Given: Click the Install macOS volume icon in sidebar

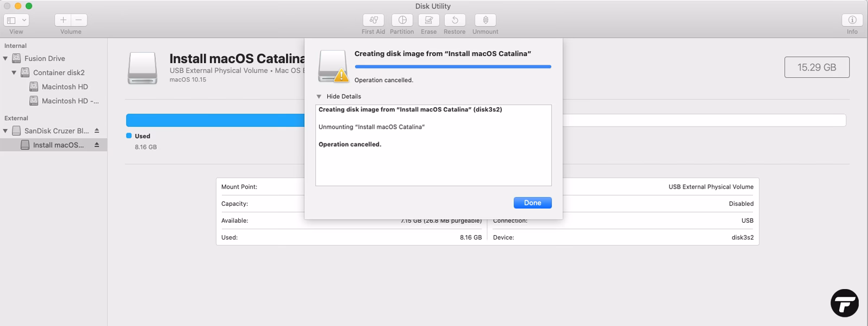Looking at the screenshot, I should click(25, 145).
